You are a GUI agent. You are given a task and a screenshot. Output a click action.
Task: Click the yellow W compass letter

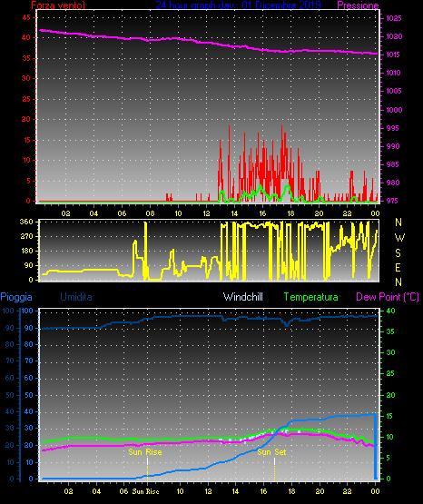399,238
